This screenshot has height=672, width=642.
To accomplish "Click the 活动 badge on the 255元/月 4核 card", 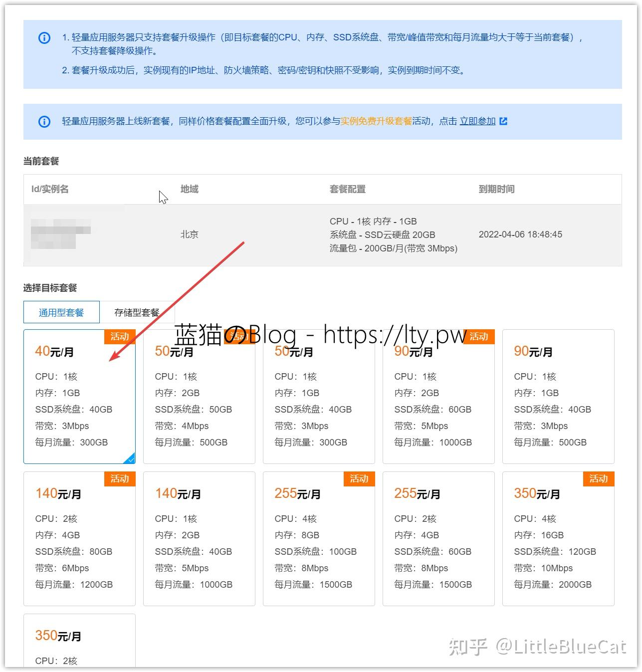I will pos(359,479).
